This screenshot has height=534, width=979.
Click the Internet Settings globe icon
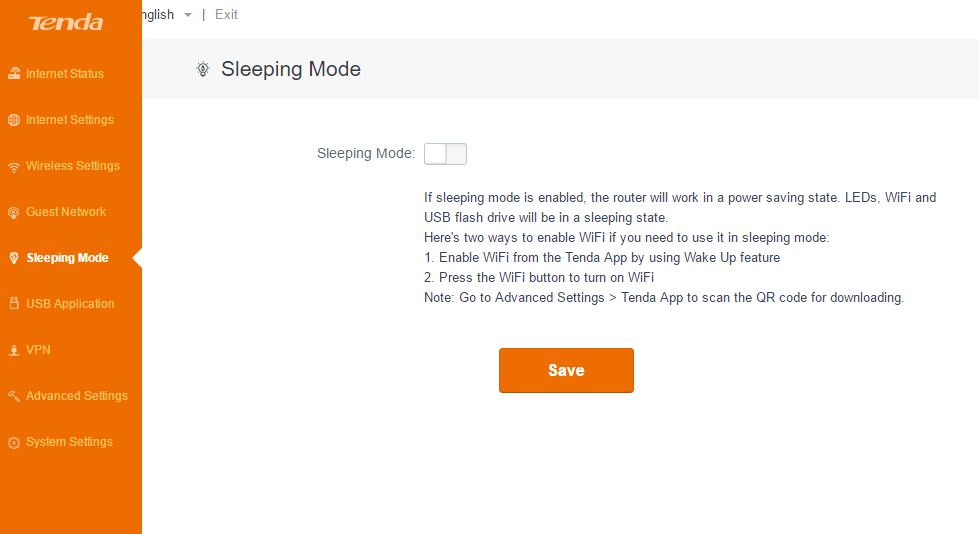pyautogui.click(x=14, y=120)
